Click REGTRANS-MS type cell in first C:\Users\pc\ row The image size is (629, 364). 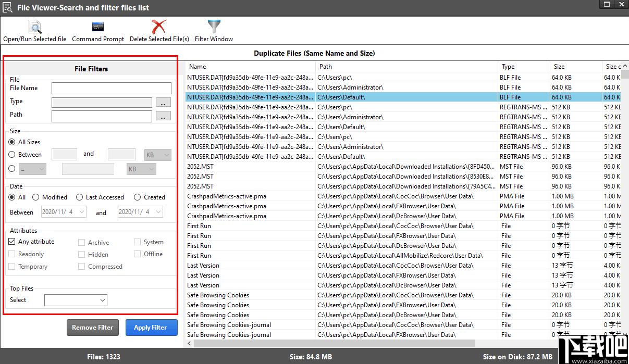tap(524, 107)
